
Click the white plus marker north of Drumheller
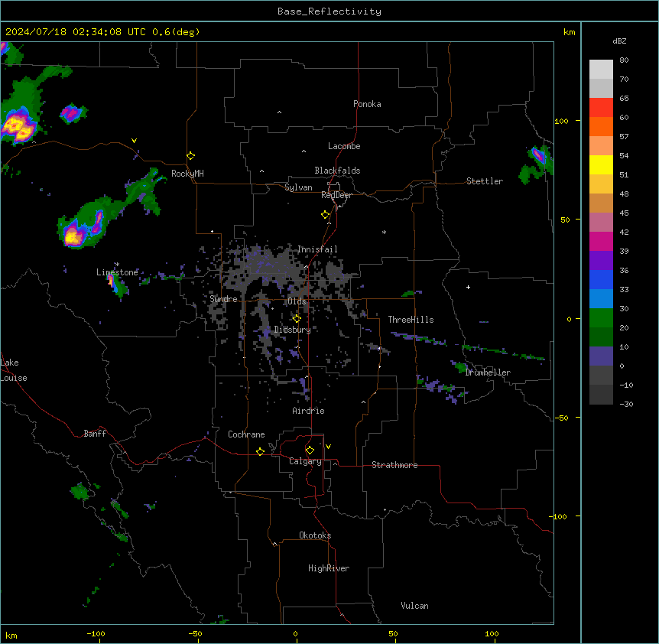468,287
